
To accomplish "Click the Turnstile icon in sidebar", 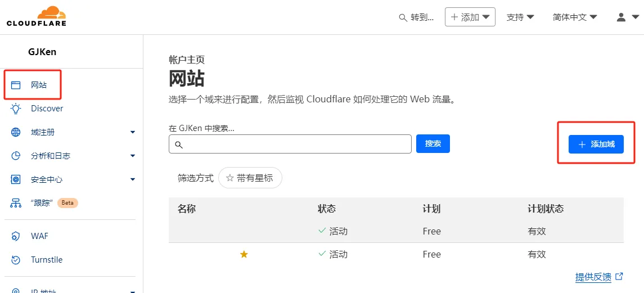I will tap(16, 260).
